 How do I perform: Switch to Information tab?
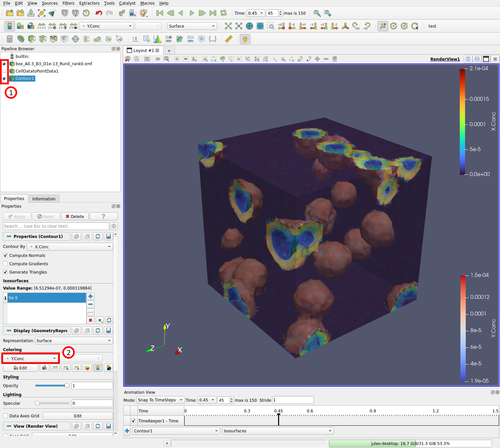point(44,199)
